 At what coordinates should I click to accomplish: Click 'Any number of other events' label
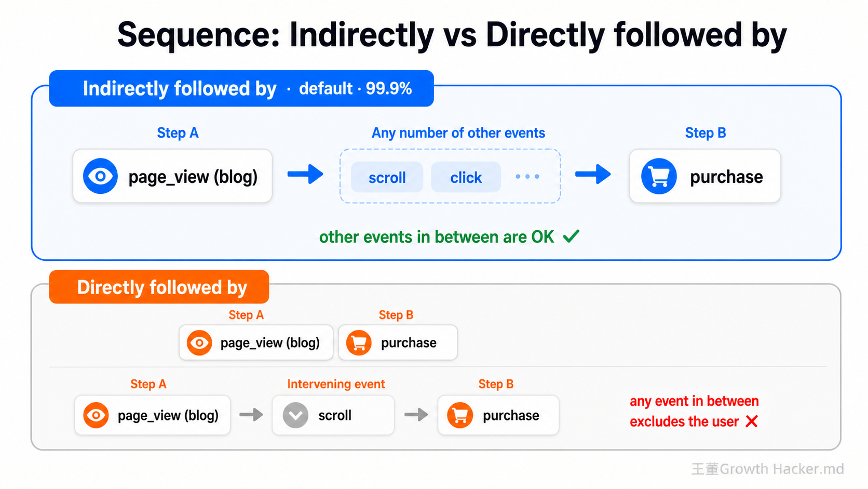[458, 133]
